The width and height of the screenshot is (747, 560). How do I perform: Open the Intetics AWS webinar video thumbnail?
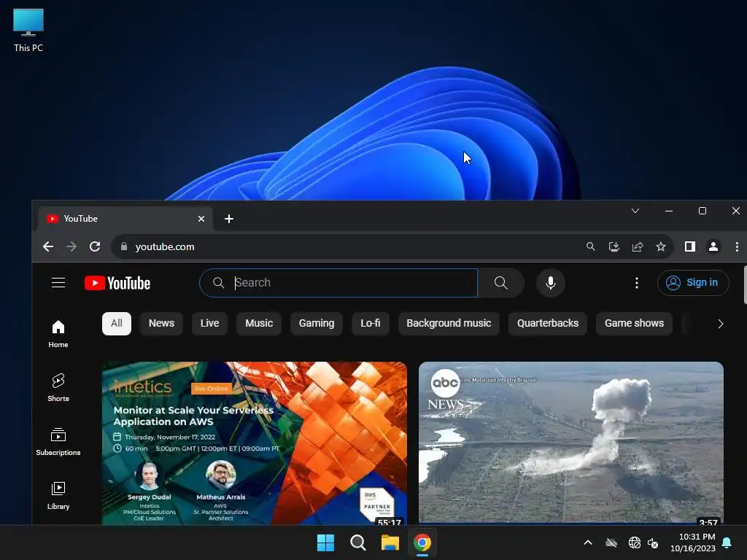[x=255, y=443]
